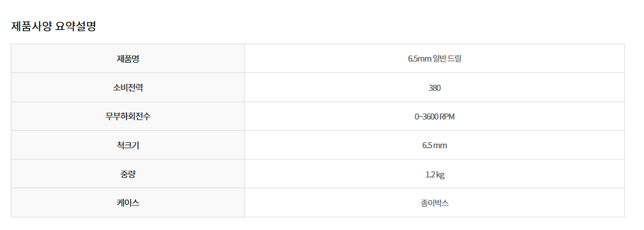Click the mm unit in chuck size row

click(440, 146)
